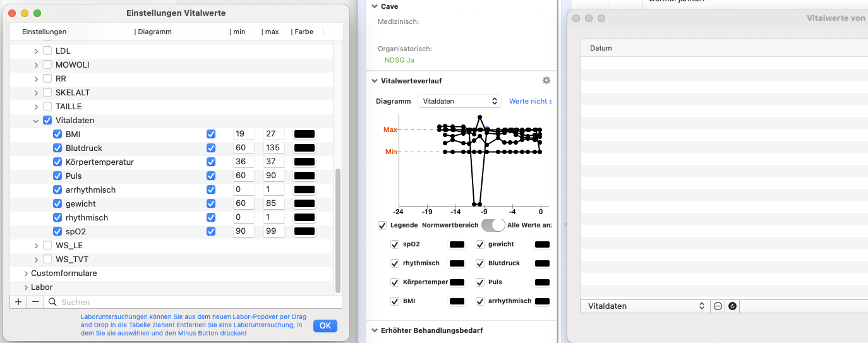This screenshot has width=868, height=343.
Task: Open the Blutdruck color swatch in settings
Action: pyautogui.click(x=304, y=148)
